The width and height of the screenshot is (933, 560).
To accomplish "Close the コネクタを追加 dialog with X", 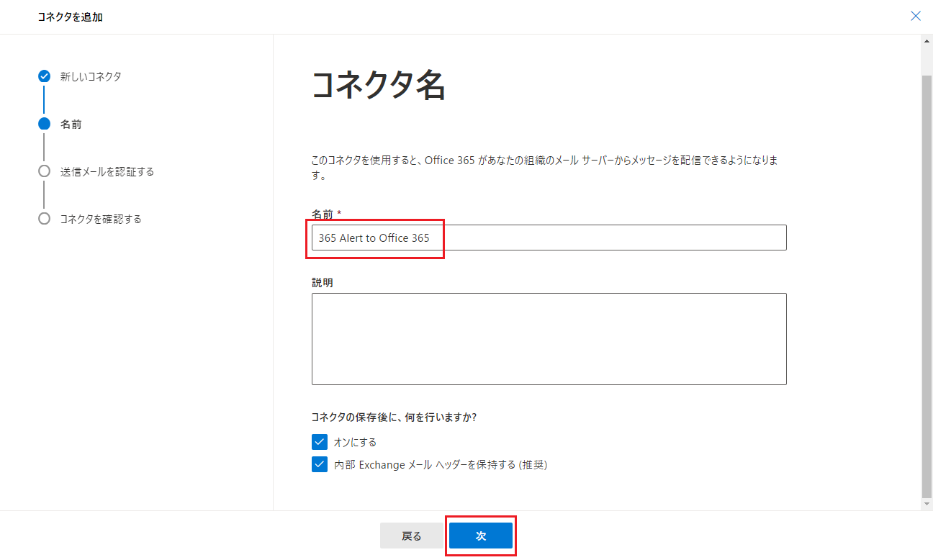I will (x=916, y=16).
